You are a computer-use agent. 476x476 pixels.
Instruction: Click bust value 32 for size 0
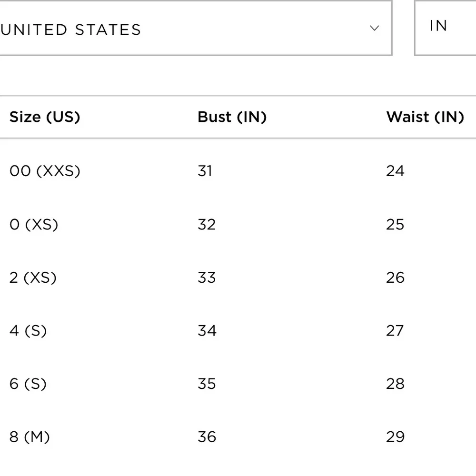click(x=207, y=225)
